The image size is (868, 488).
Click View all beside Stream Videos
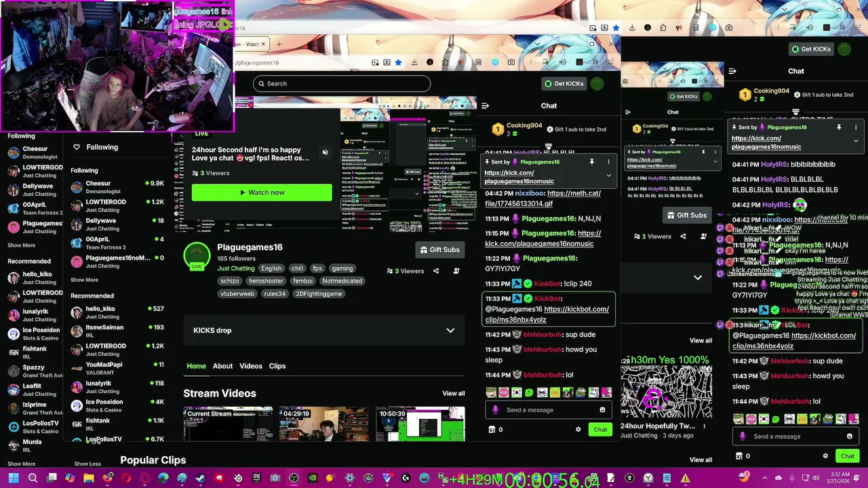(454, 394)
